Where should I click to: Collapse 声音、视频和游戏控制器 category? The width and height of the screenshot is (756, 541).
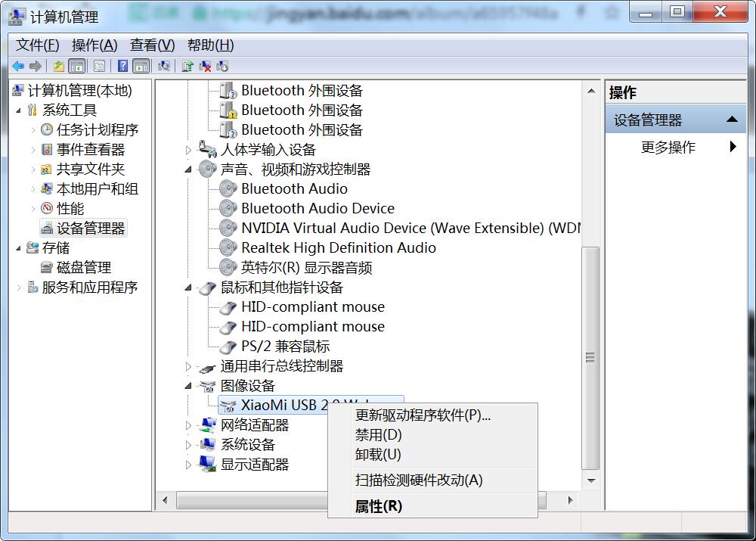coord(188,169)
